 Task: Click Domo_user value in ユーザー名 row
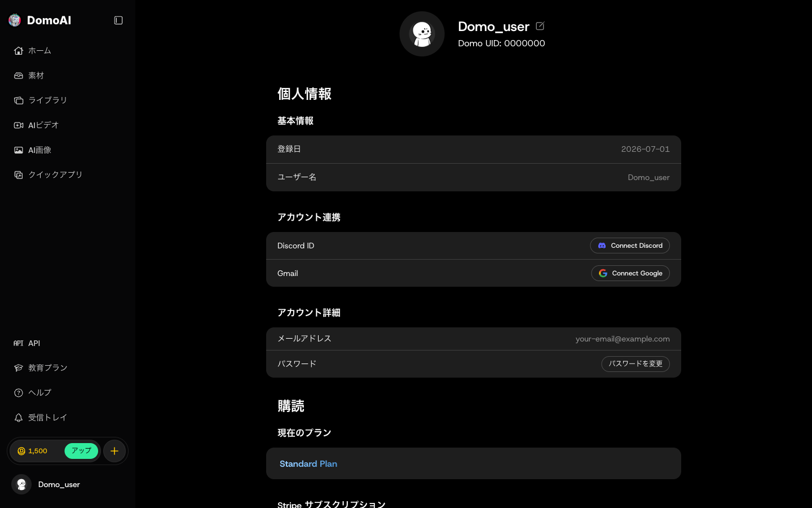pos(649,177)
